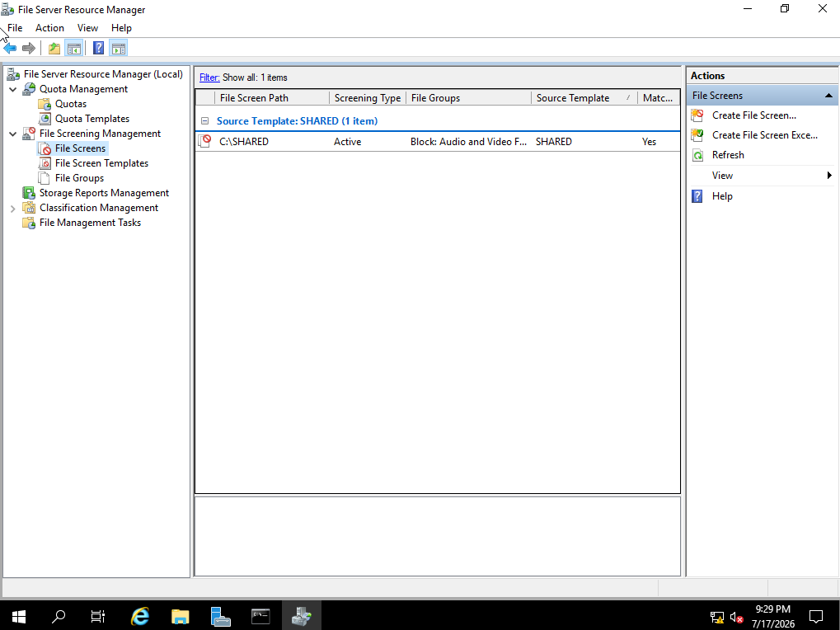The height and width of the screenshot is (630, 840).
Task: Select the File Management Tasks label
Action: click(x=90, y=223)
